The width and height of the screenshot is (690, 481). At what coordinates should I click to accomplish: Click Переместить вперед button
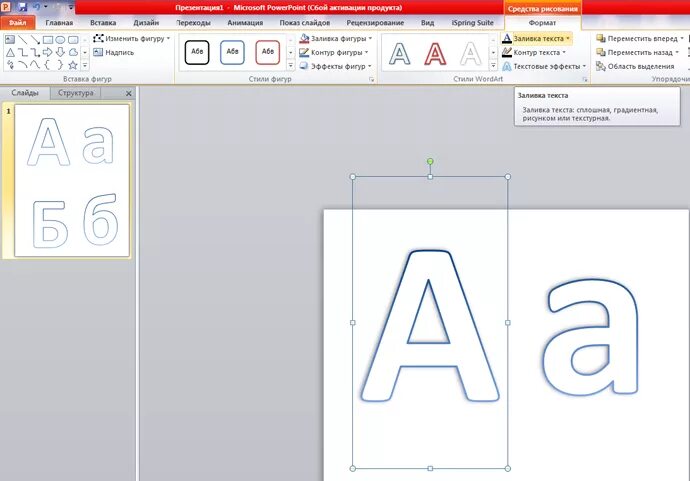tap(640, 39)
